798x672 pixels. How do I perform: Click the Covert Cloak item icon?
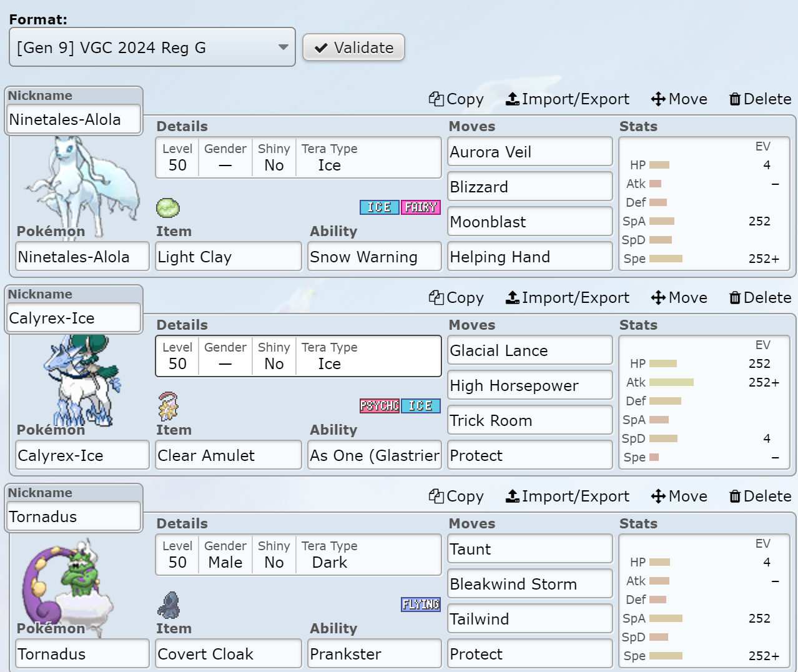tap(168, 605)
